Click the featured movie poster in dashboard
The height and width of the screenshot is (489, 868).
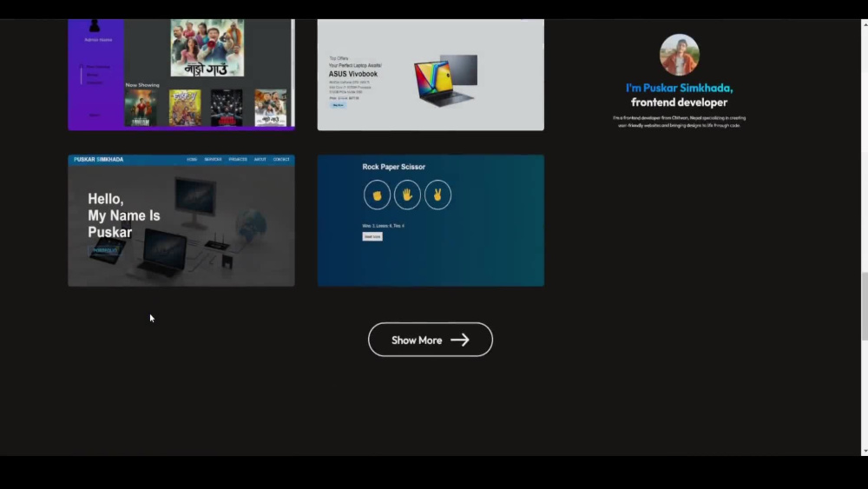pos(207,48)
